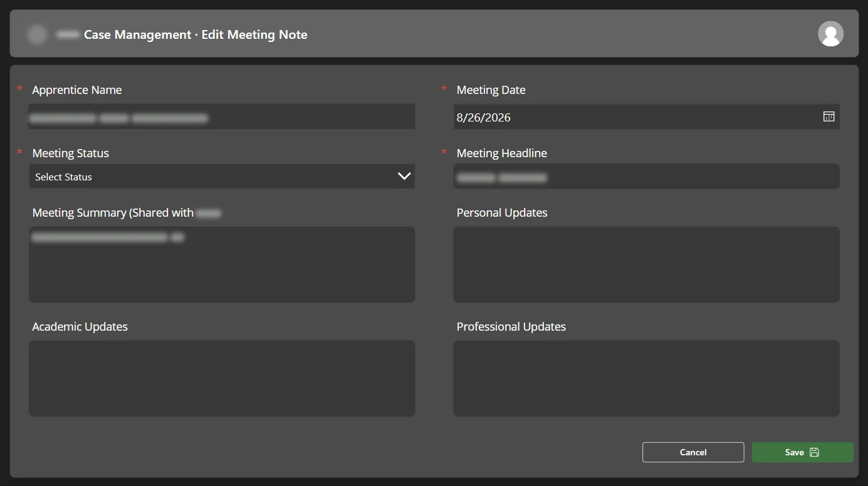Click the 'Case Management · Edit Meeting Note' title
The height and width of the screenshot is (486, 868).
point(196,35)
